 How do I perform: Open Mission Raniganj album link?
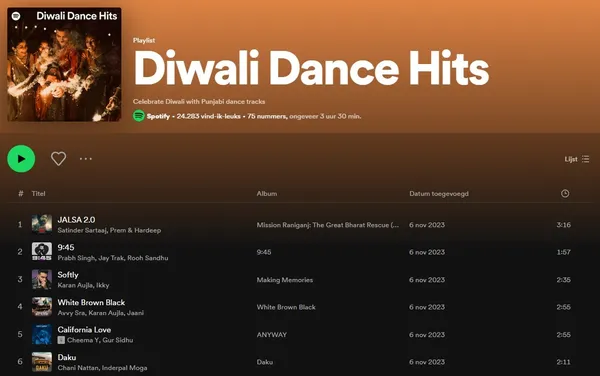[x=328, y=225]
